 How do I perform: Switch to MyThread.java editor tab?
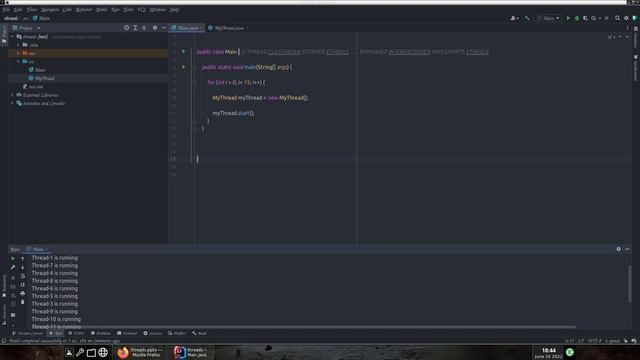[x=228, y=28]
